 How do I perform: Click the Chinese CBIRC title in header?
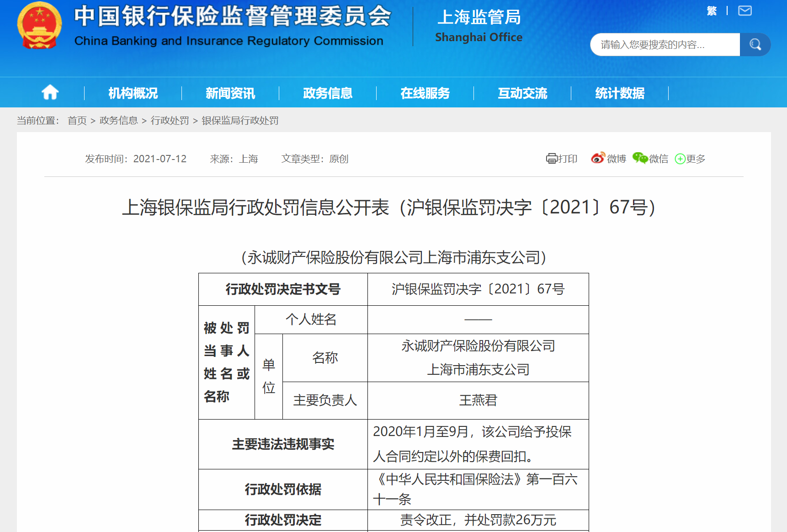click(233, 16)
